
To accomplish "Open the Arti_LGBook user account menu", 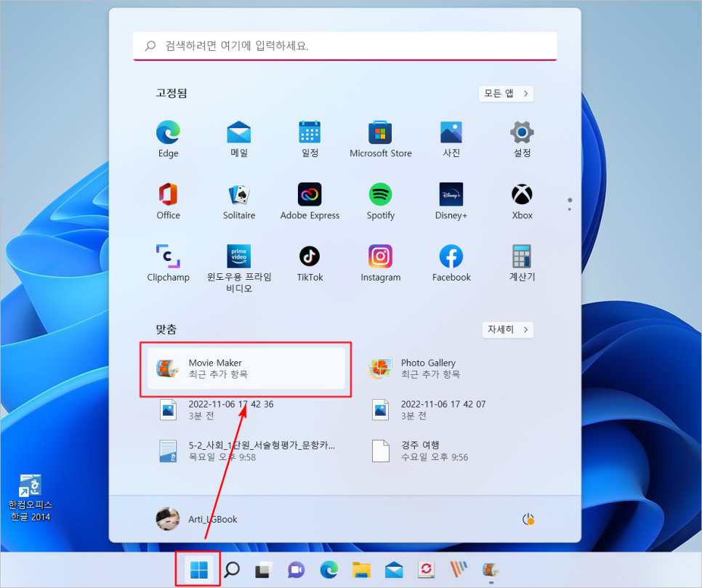I will pos(197,519).
